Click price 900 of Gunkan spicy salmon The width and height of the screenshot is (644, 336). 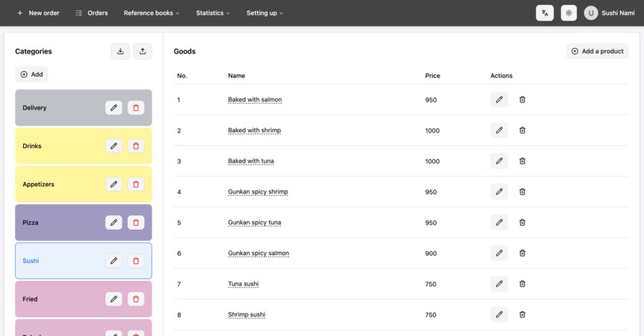(x=431, y=254)
